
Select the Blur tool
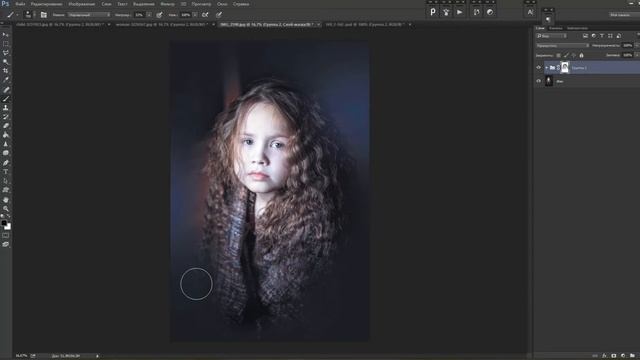coord(6,144)
